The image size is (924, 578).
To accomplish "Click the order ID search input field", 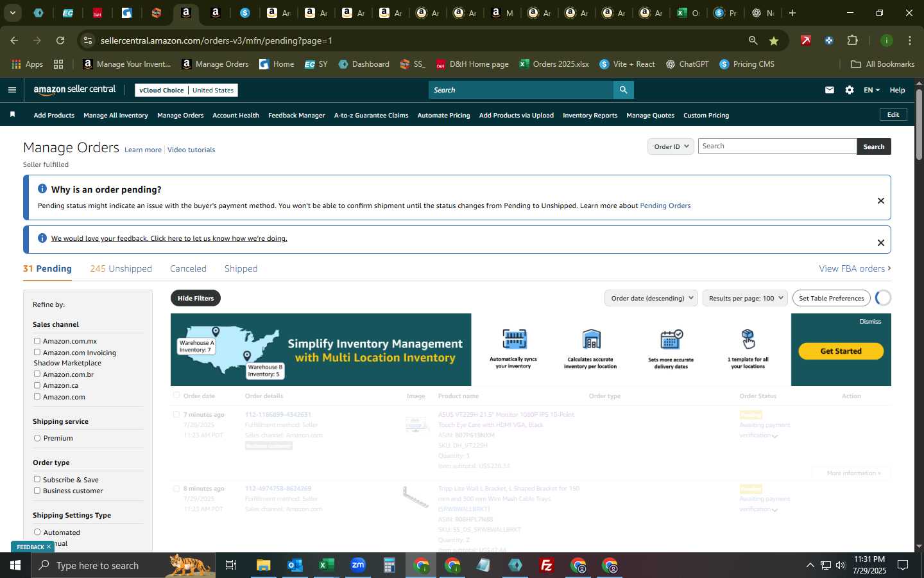I will click(x=777, y=146).
